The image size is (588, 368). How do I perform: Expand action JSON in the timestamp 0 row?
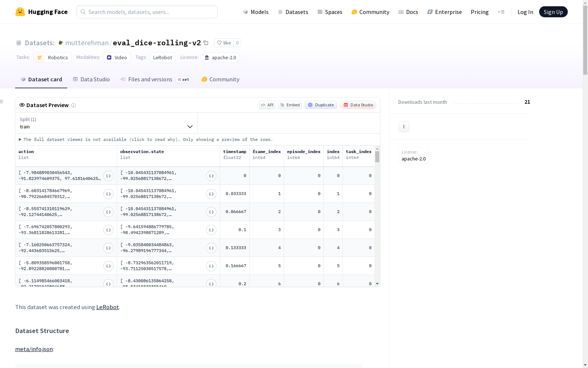(108, 176)
